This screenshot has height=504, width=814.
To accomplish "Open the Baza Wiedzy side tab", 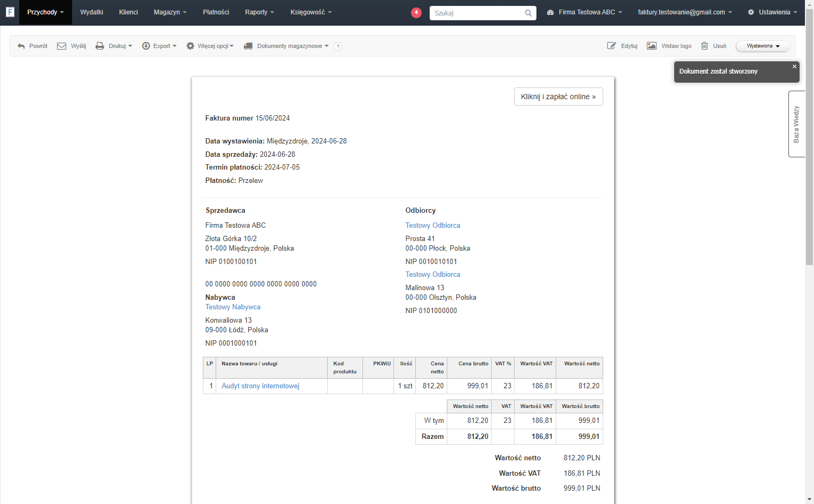I will (796, 124).
